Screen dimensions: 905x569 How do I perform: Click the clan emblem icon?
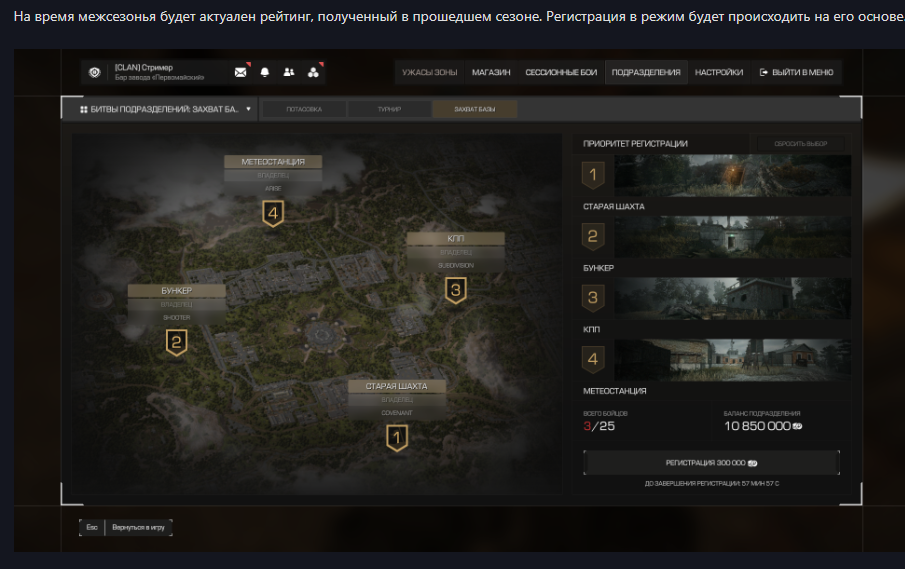(313, 72)
